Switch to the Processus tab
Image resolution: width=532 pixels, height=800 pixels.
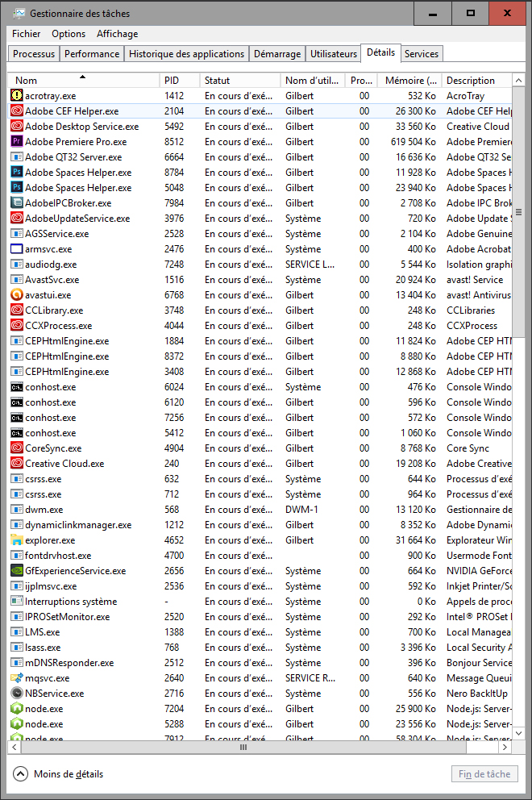(x=34, y=53)
